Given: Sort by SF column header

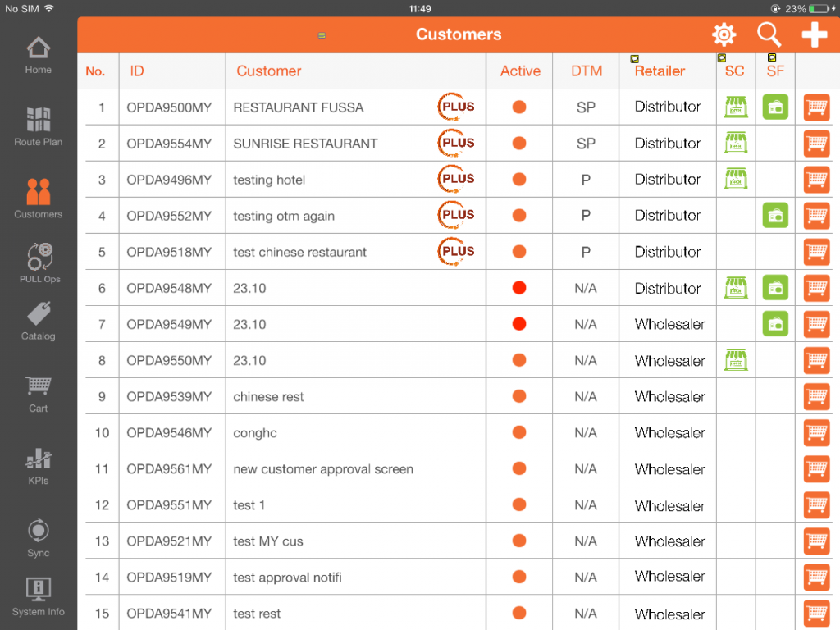Looking at the screenshot, I should 775,71.
